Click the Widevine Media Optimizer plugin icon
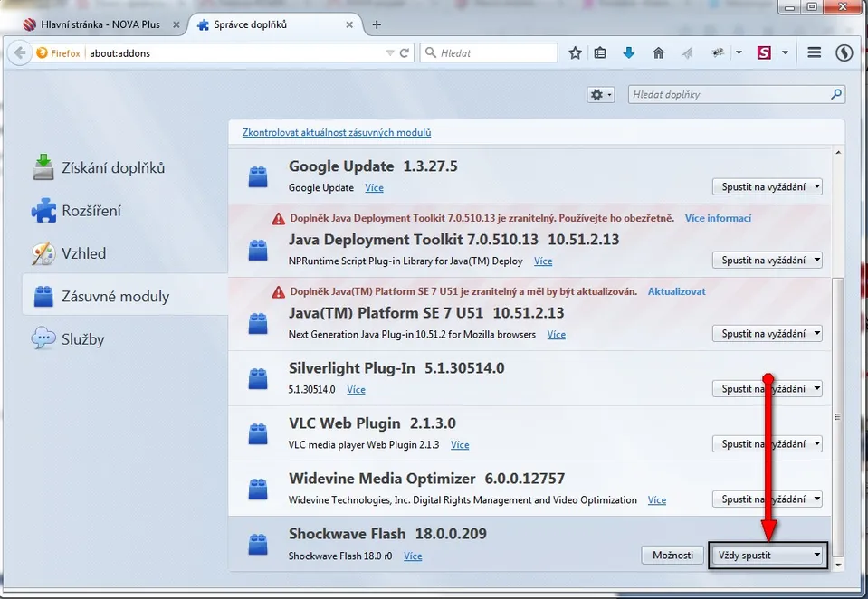The image size is (868, 599). [x=258, y=490]
